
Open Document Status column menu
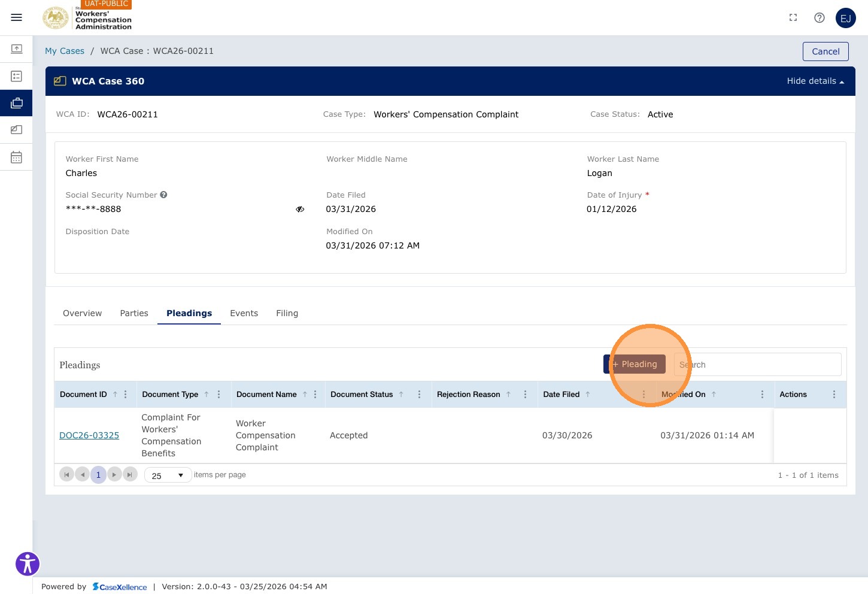pyautogui.click(x=419, y=394)
